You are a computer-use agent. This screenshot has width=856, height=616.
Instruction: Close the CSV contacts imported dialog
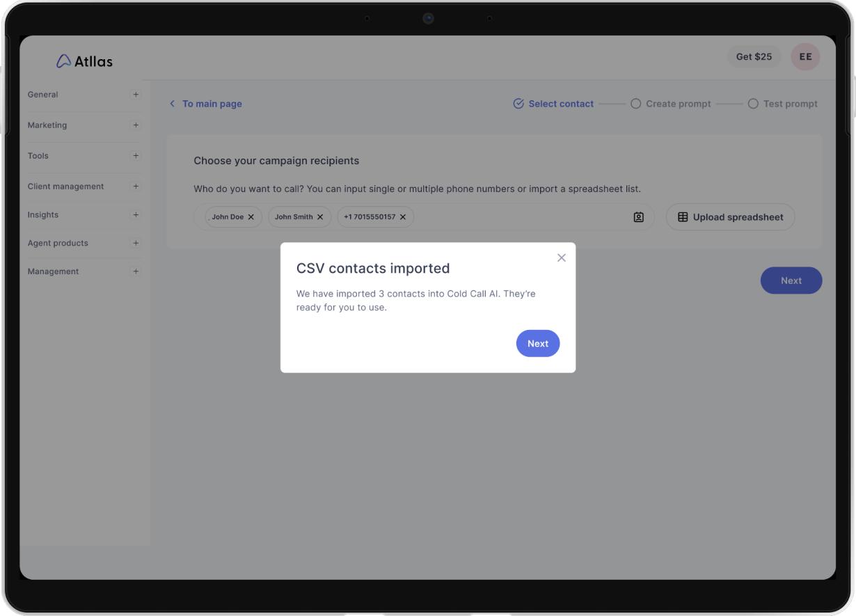pos(562,258)
